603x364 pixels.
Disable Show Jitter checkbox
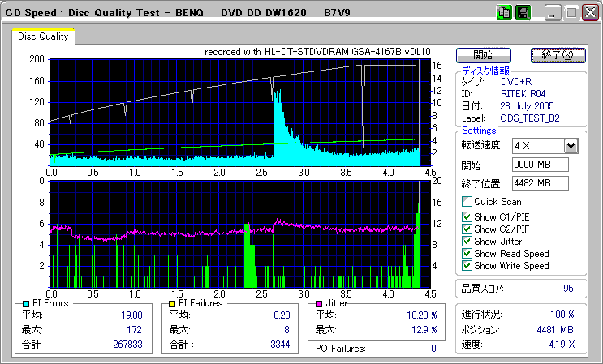click(x=467, y=242)
